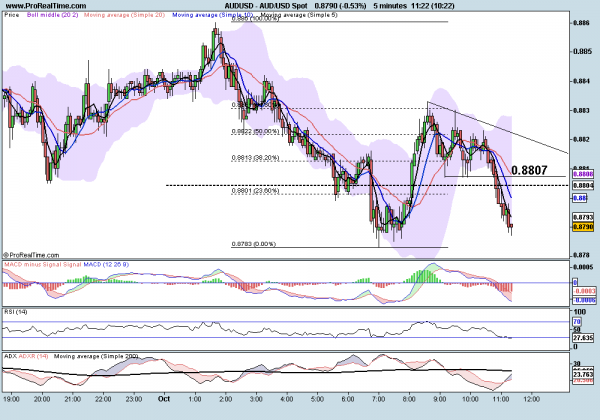
Task: Click the RSI 70 level tag
Action: (577, 322)
